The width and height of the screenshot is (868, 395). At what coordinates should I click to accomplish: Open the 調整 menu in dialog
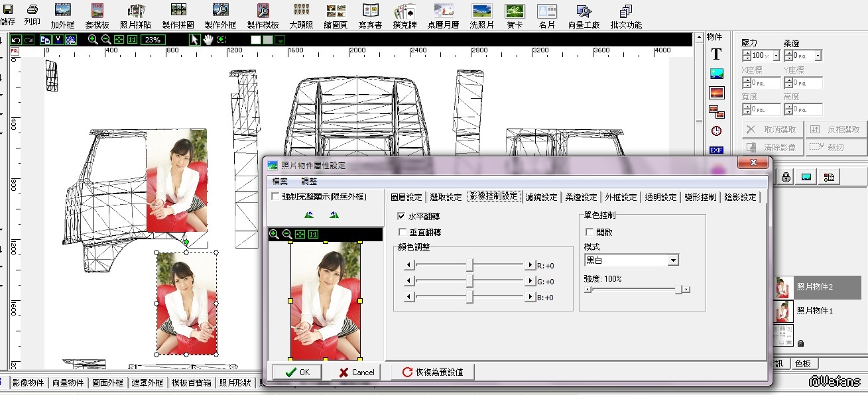[309, 181]
